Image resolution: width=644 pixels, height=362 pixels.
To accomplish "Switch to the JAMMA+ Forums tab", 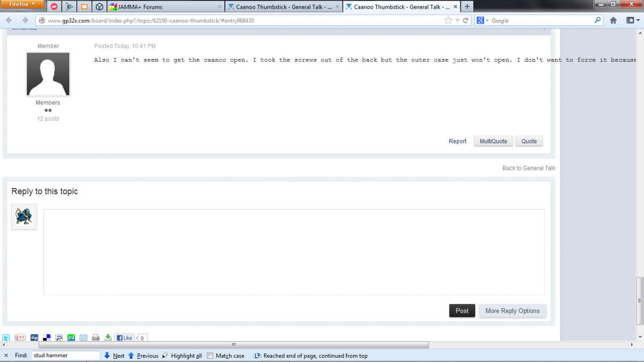I will tap(165, 7).
